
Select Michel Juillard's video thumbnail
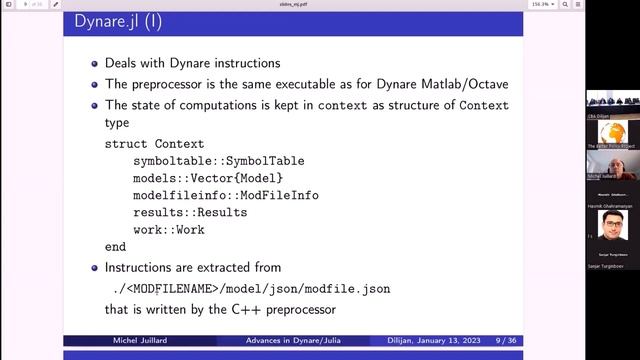(613, 164)
